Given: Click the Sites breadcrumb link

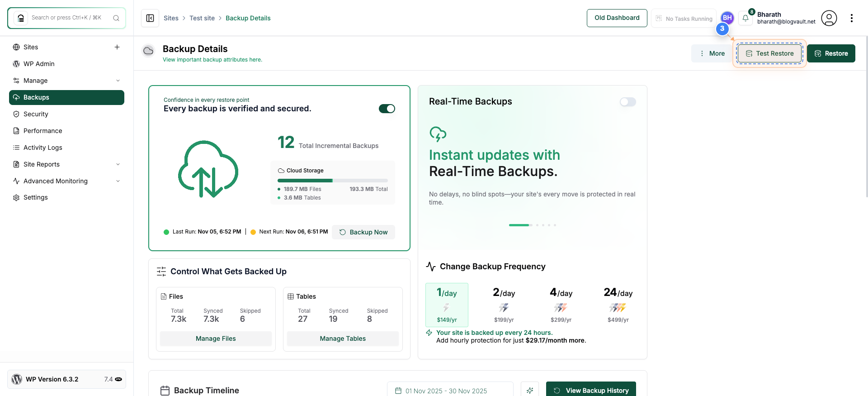Looking at the screenshot, I should [171, 18].
